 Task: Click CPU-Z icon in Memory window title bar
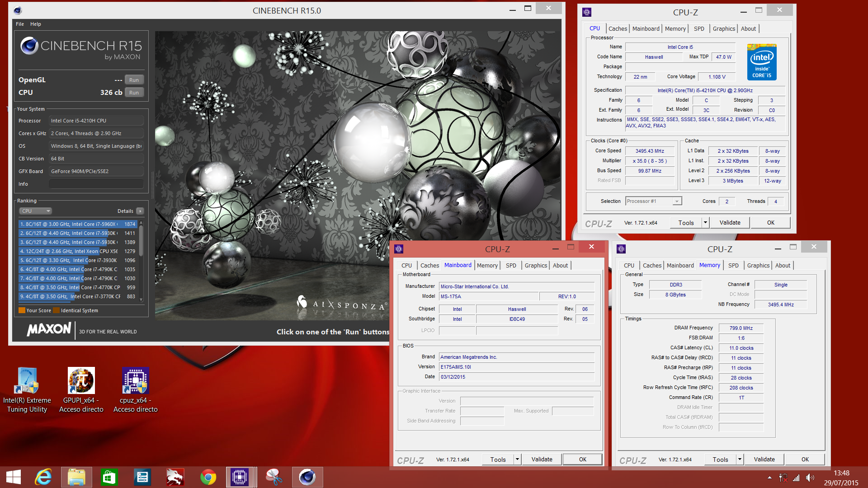tap(621, 249)
